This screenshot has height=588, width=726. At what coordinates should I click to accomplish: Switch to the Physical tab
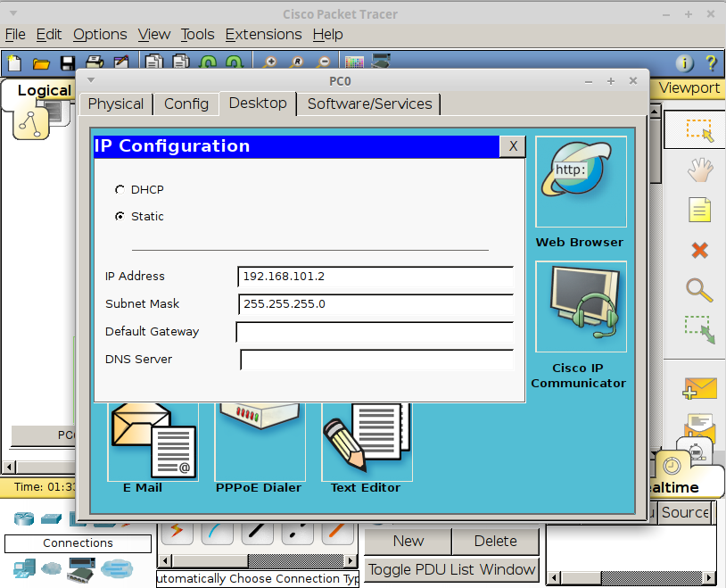116,104
